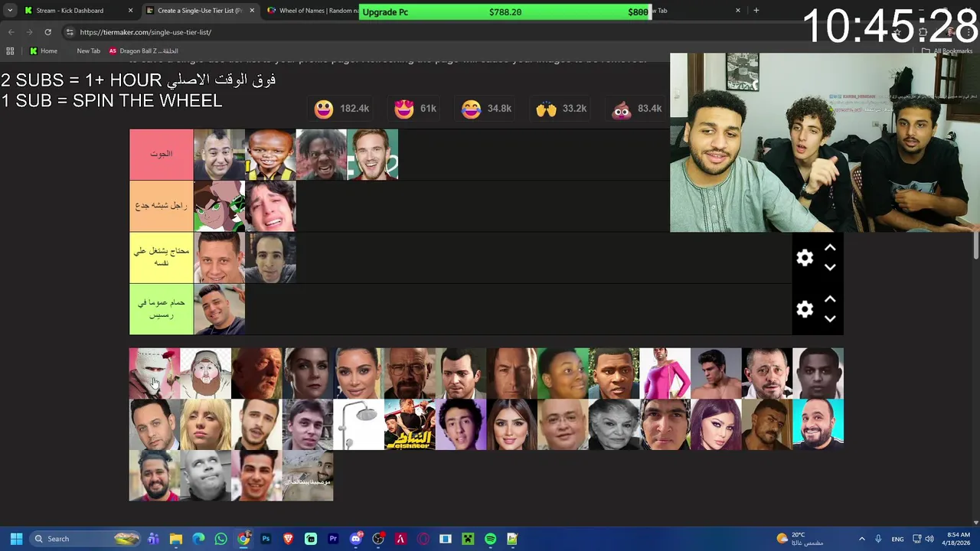Click the Windows taskbar search box
The width and height of the screenshot is (980, 551).
84,539
